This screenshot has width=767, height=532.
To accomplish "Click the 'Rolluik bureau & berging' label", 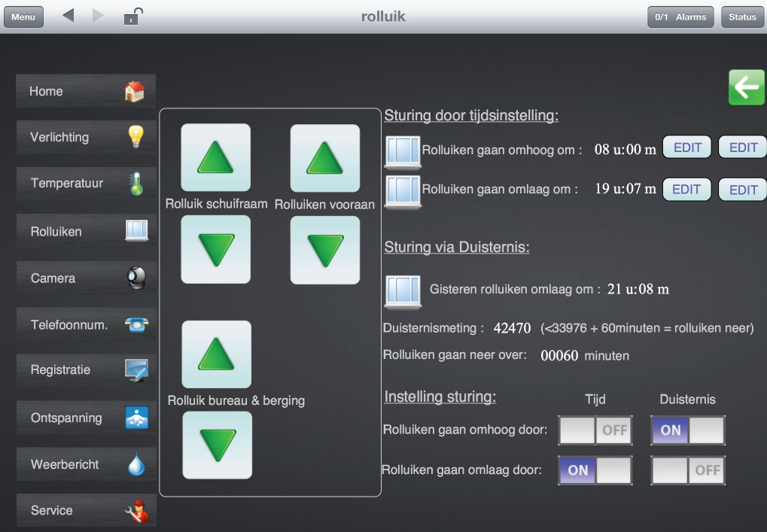I will pos(236,400).
